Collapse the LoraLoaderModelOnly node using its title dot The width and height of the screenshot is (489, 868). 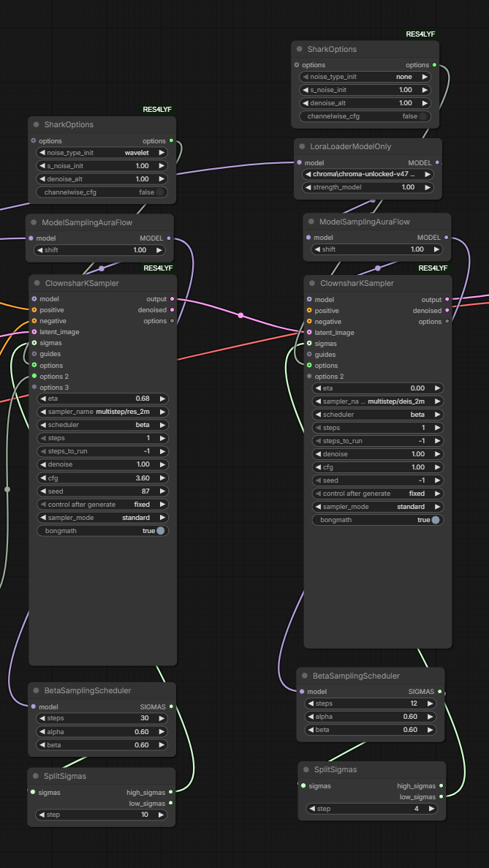[303, 147]
